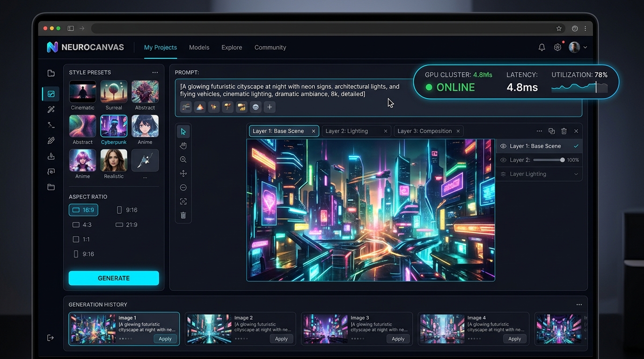
Task: Click the plus button under the prompt
Action: click(x=270, y=107)
